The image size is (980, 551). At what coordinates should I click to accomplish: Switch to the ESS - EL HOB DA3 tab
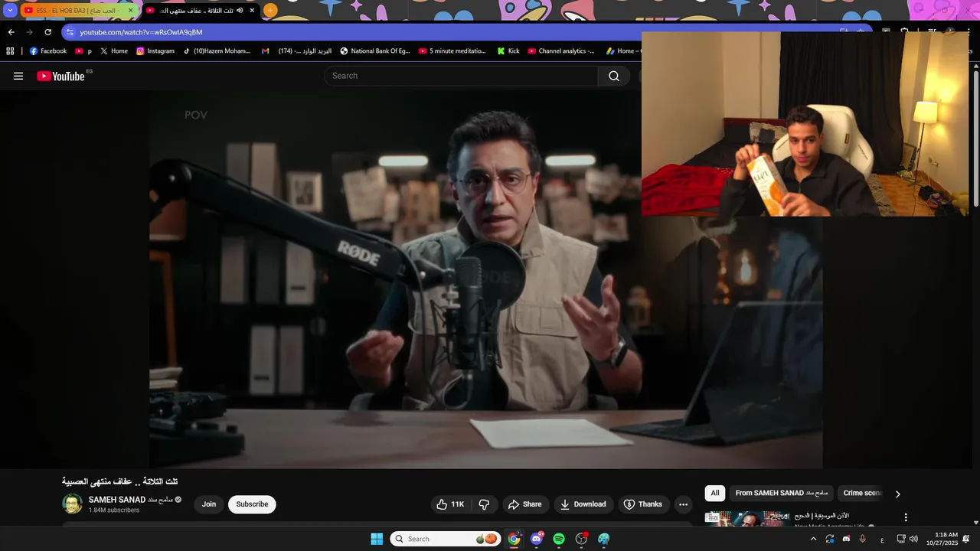[x=75, y=11]
